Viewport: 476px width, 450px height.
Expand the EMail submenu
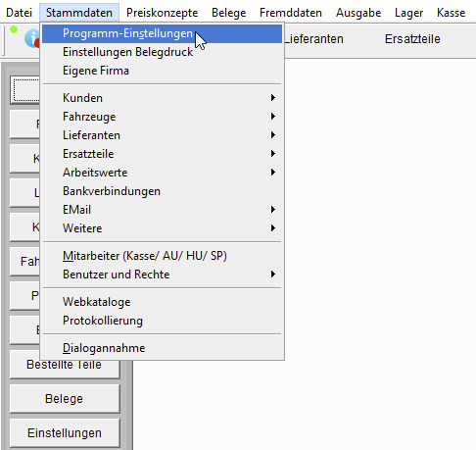tap(162, 210)
